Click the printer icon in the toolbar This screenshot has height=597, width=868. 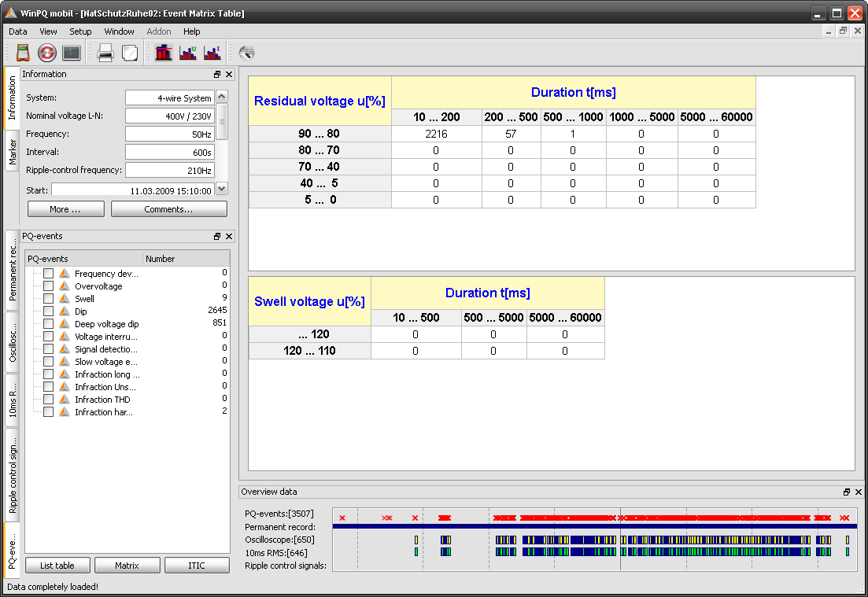pyautogui.click(x=105, y=53)
